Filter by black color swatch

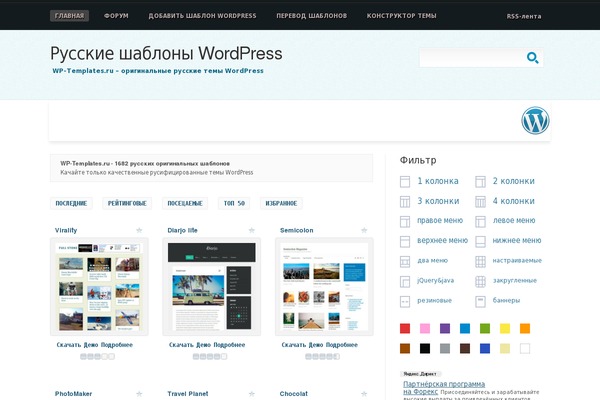coord(425,348)
